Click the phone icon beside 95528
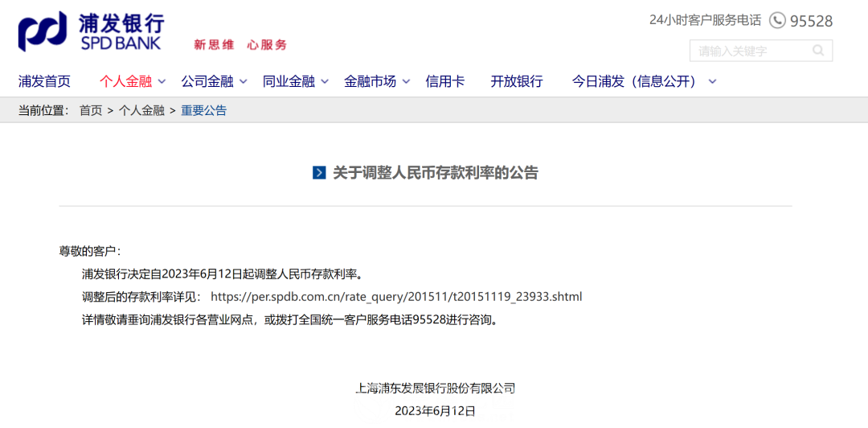Image resolution: width=868 pixels, height=428 pixels. (777, 20)
